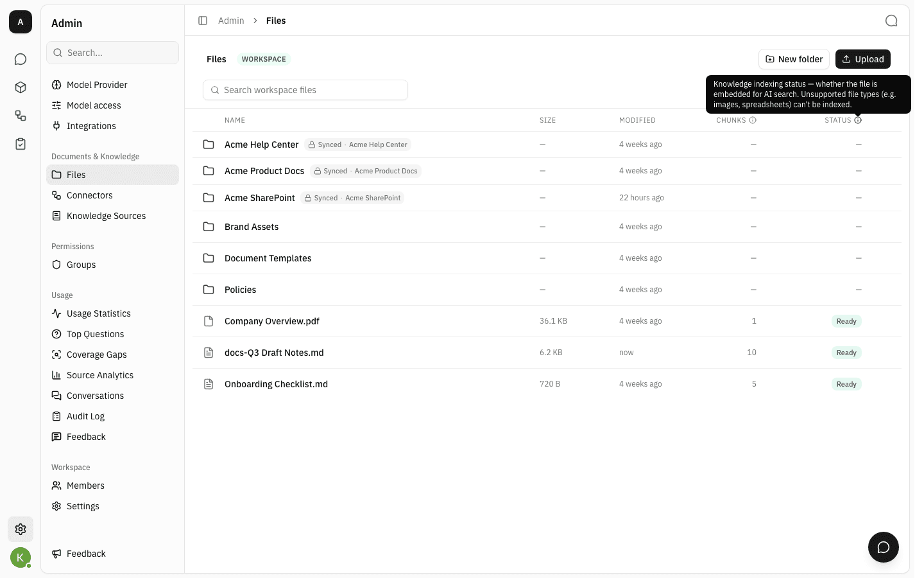The height and width of the screenshot is (578, 924).
Task: Toggle the sidebar panel icon
Action: click(x=203, y=21)
